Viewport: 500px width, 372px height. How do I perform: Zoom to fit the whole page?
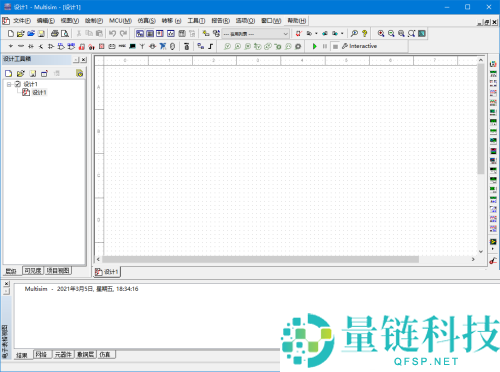coord(412,33)
